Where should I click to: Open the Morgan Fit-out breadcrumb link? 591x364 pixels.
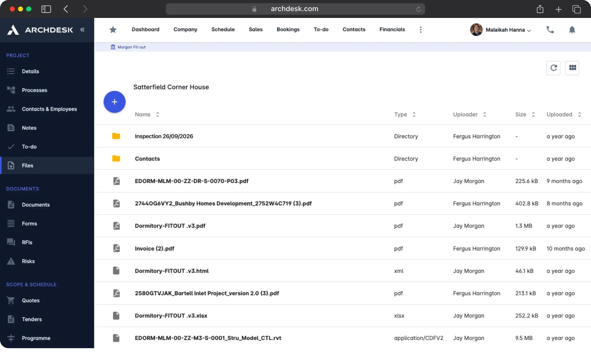[x=131, y=47]
